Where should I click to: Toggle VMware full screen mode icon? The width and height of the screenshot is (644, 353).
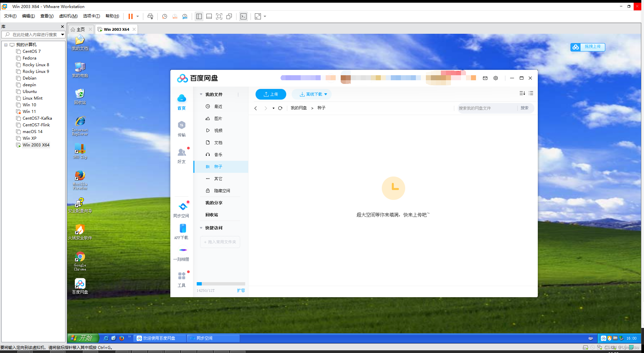(219, 16)
